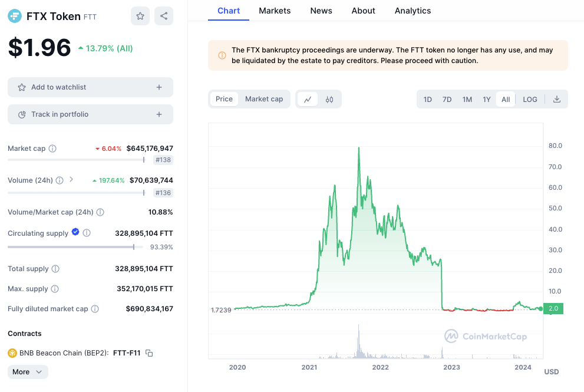
Task: Expand Volume (24h) chevron arrow
Action: (x=71, y=180)
